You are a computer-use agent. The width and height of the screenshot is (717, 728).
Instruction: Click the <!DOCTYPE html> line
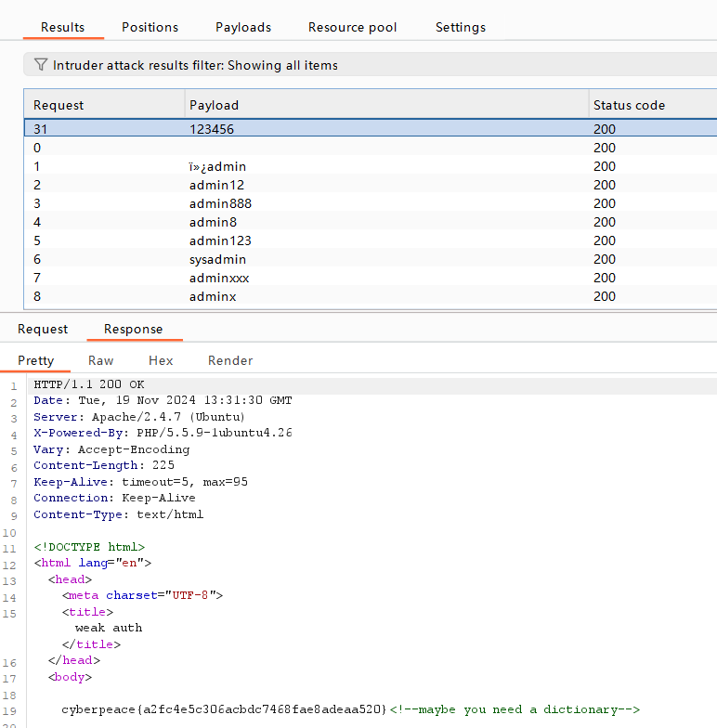coord(89,547)
